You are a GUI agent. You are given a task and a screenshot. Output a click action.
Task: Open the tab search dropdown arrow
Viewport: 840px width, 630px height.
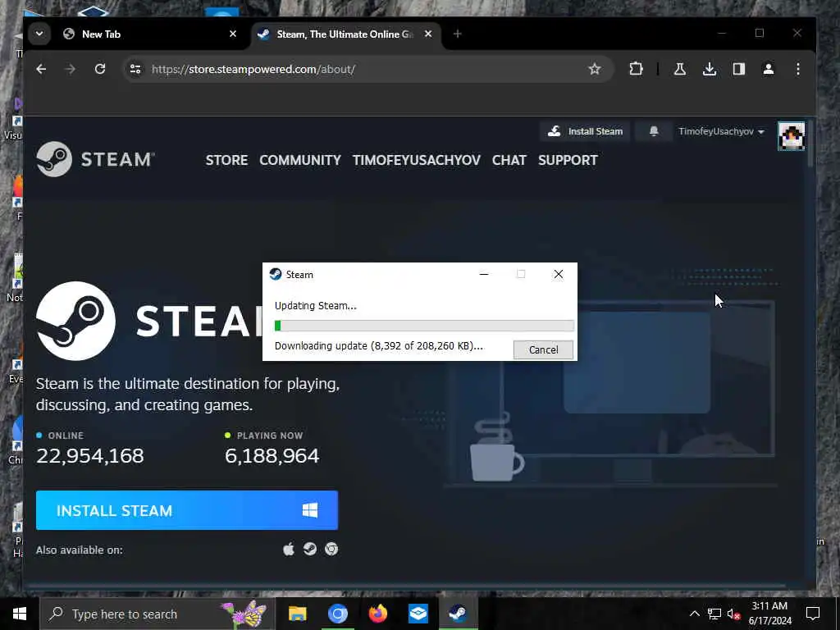point(39,34)
